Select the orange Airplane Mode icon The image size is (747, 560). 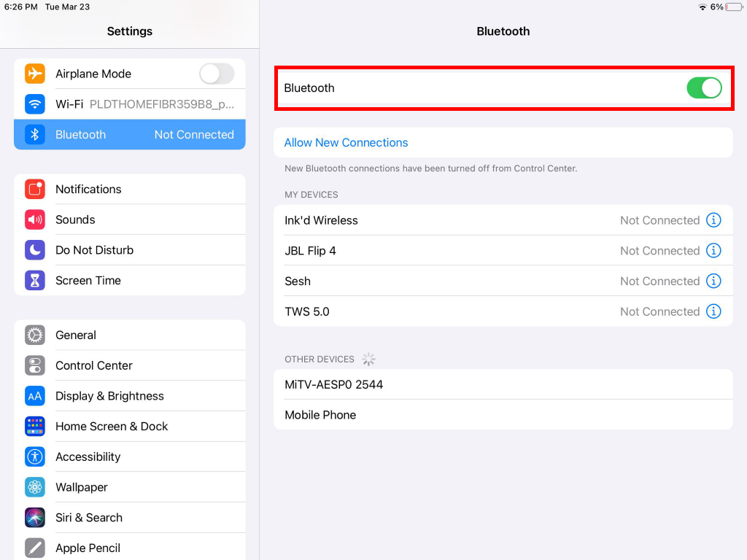(x=36, y=74)
